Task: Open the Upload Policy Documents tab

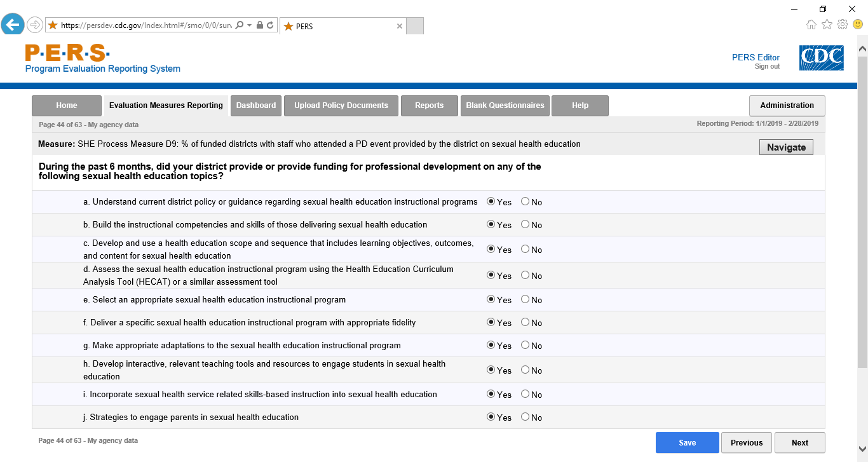Action: [x=341, y=105]
